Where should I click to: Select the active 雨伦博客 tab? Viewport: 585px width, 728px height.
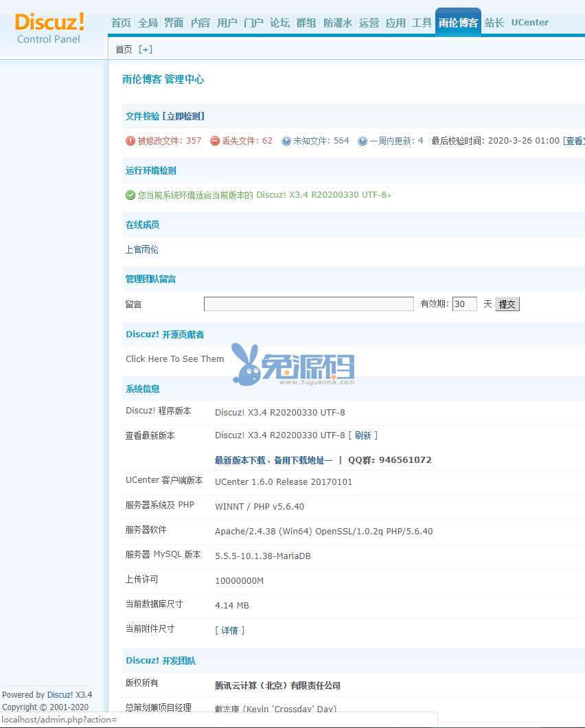(x=458, y=22)
